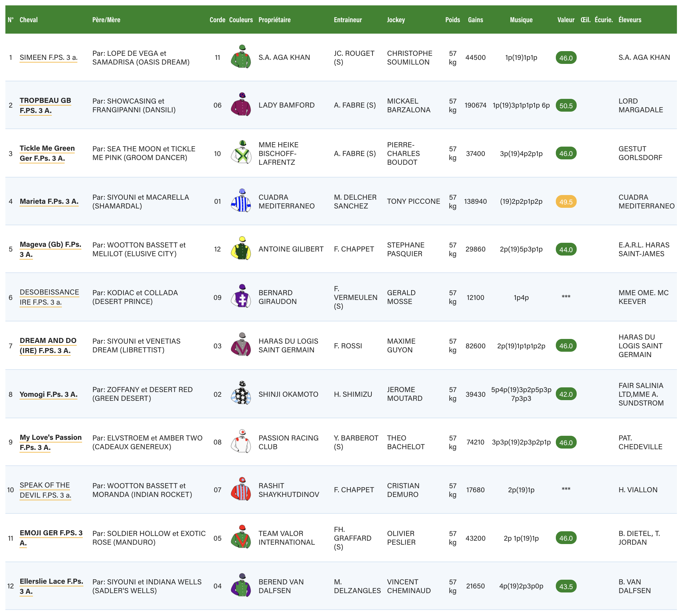Open Marieta F.Ps. 3 A. link
This screenshot has height=616, width=683.
49,201
